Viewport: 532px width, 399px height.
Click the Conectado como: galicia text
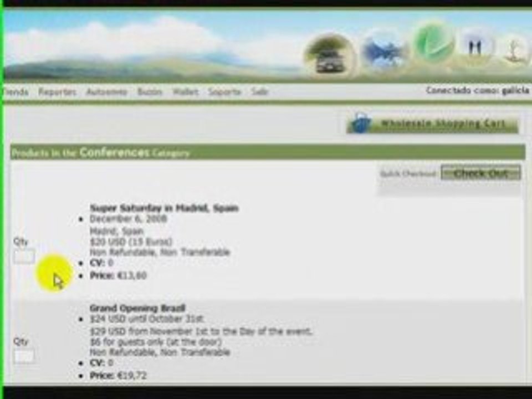[477, 90]
